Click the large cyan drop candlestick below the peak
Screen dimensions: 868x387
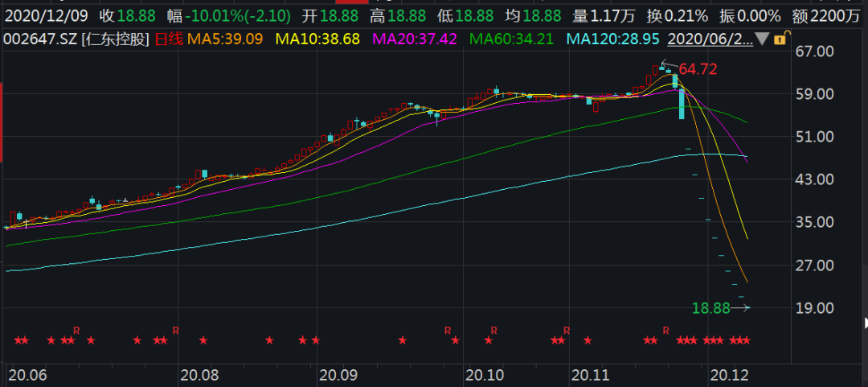click(682, 105)
